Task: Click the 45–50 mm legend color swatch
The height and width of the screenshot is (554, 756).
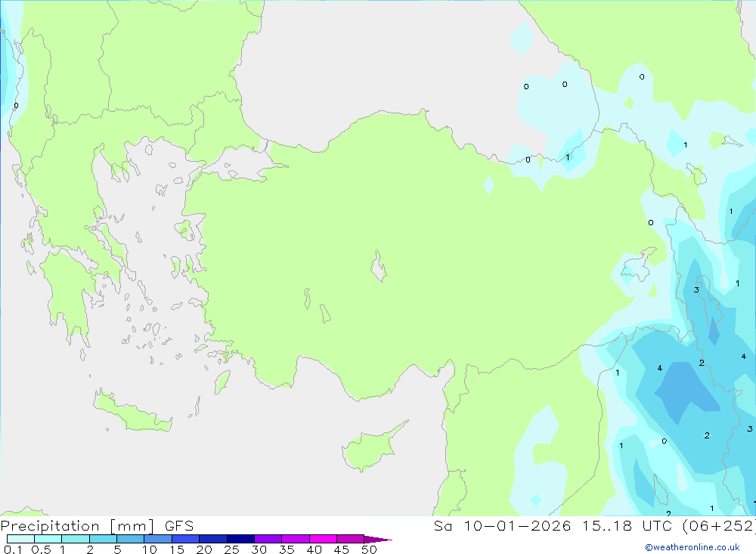Action: point(351,539)
